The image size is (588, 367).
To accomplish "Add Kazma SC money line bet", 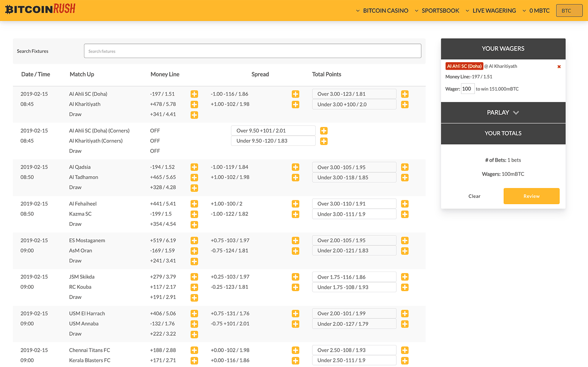I will click(194, 214).
